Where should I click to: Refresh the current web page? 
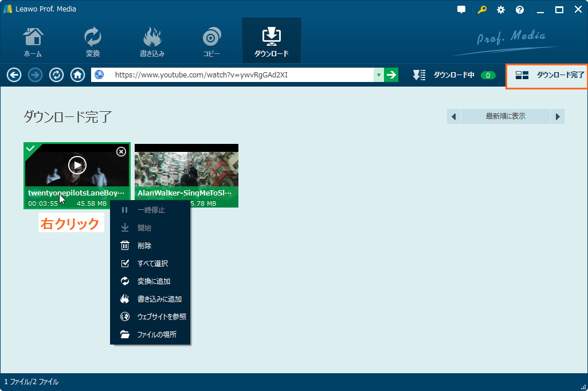pyautogui.click(x=56, y=75)
